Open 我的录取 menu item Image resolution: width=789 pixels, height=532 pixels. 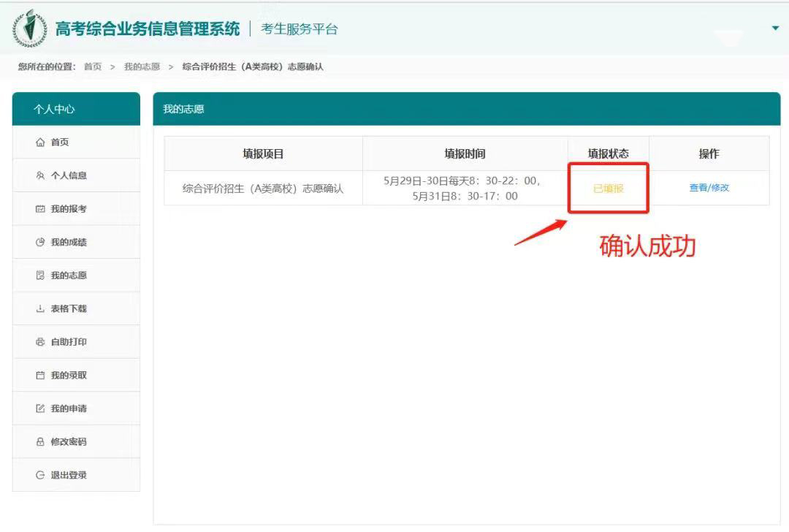point(69,376)
